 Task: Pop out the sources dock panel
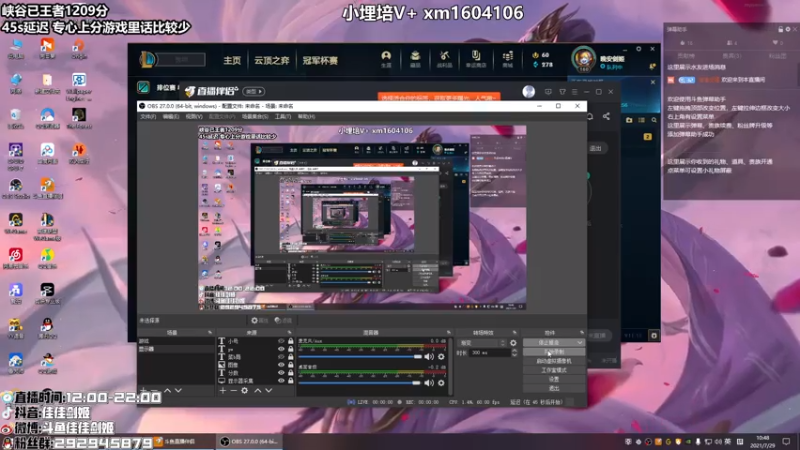289,333
